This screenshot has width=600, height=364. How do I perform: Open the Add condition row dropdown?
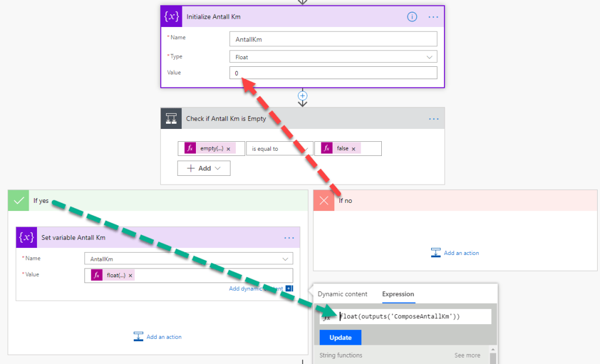point(204,168)
